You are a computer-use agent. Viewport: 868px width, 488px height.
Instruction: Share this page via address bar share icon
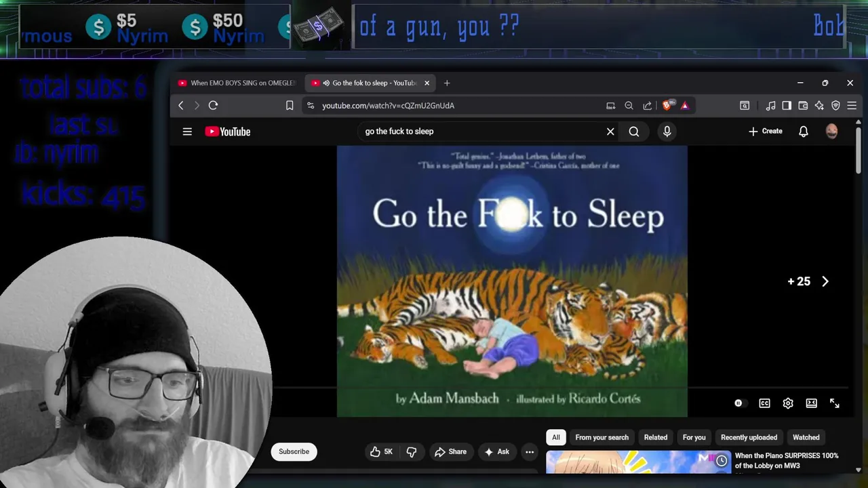tap(647, 105)
